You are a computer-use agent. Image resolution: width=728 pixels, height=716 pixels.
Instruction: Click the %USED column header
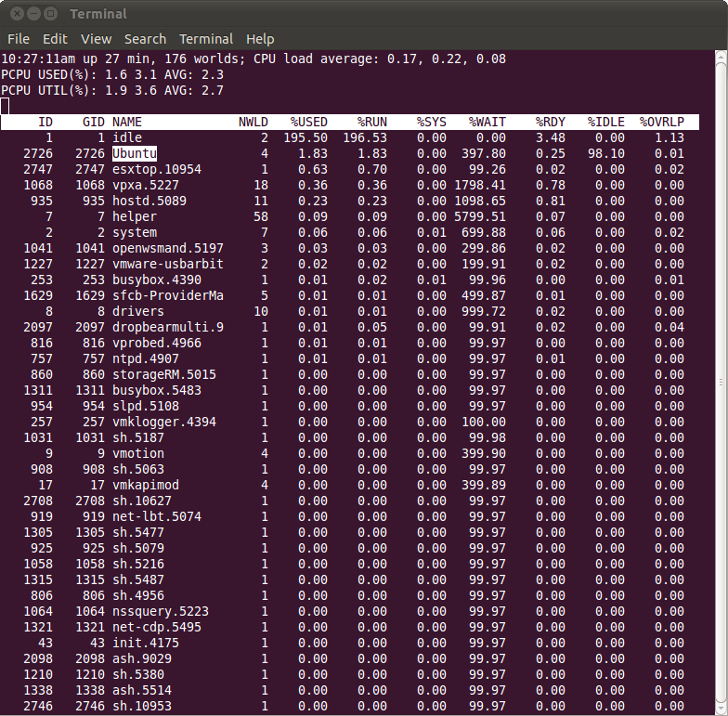coord(308,123)
